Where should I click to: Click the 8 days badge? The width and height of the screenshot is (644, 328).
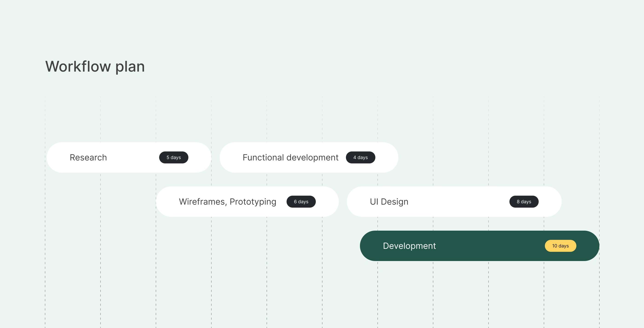[524, 202]
